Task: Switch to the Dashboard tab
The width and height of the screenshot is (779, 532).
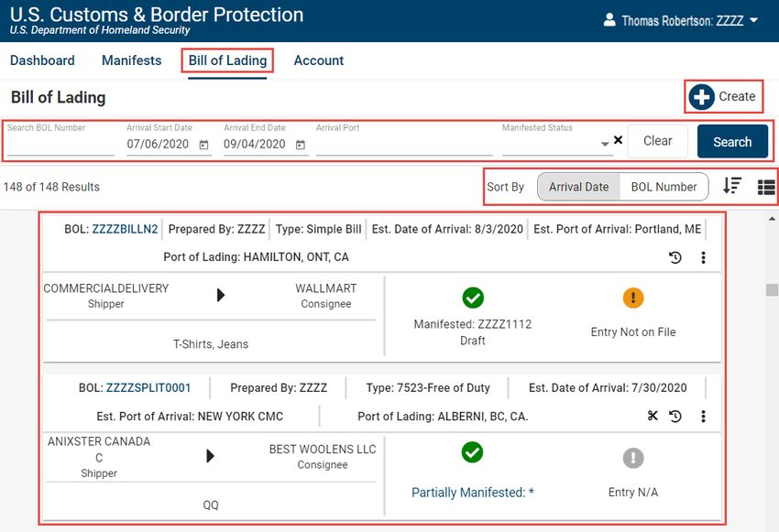Action: coord(42,60)
